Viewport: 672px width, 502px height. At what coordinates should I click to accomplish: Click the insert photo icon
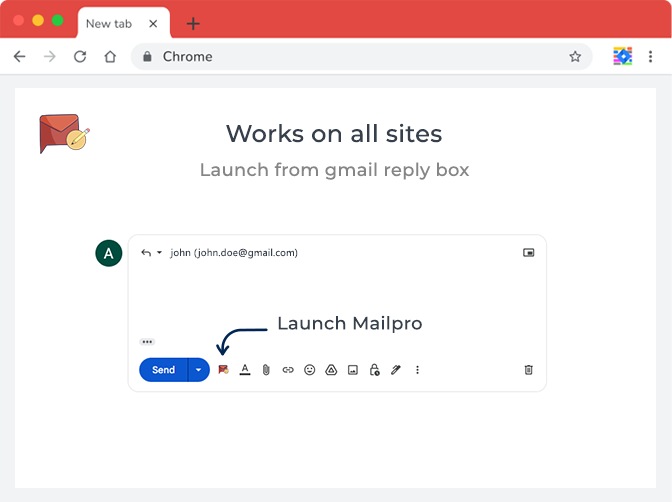tap(353, 370)
